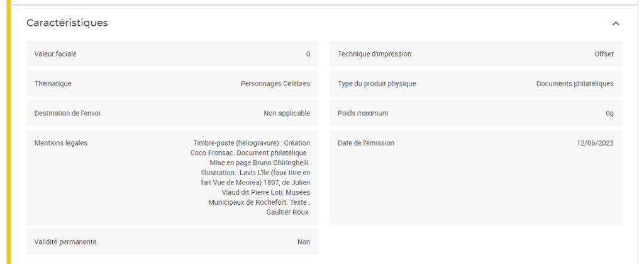Select the Technique d'impression label
Viewport: 644px width, 264px height.
click(x=374, y=54)
